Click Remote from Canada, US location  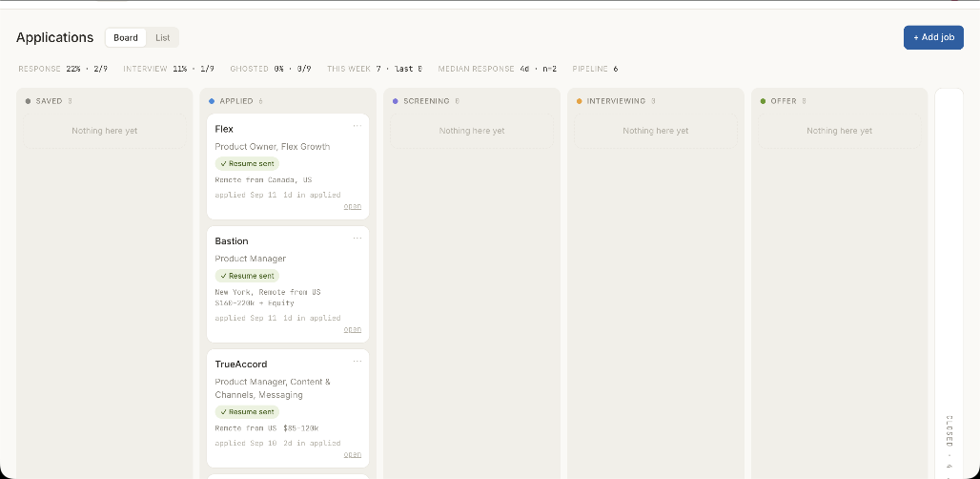click(263, 180)
